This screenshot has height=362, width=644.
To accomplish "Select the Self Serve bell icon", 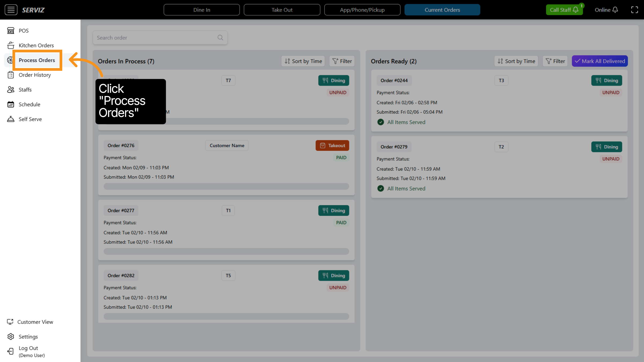I will pos(11,119).
